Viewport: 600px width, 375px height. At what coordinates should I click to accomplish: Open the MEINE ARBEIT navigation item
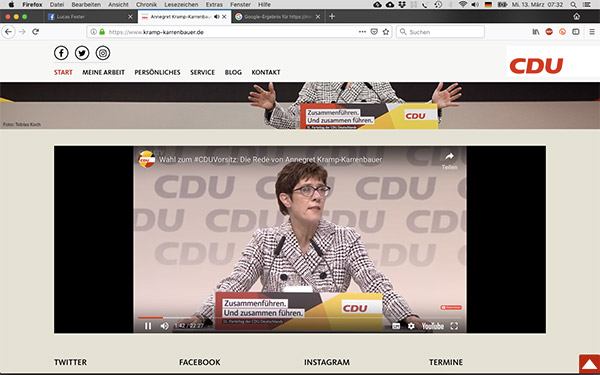[103, 72]
